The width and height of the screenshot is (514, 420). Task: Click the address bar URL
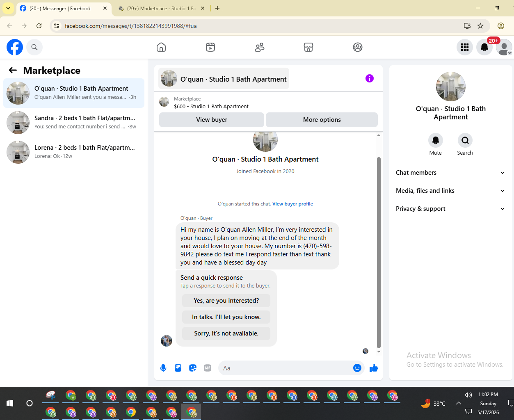point(131,26)
